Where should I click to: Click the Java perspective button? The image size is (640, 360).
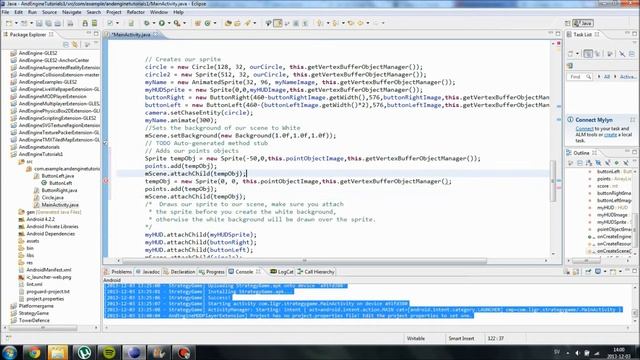click(583, 23)
